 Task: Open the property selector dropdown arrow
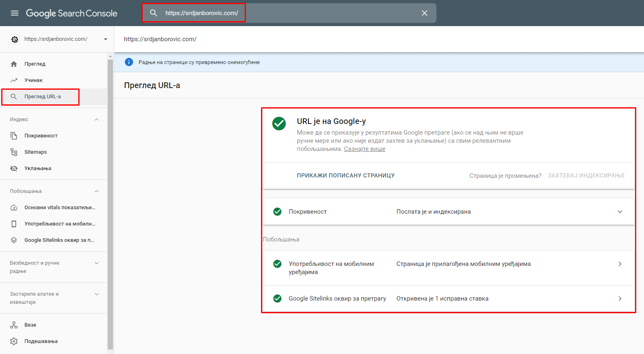point(106,39)
